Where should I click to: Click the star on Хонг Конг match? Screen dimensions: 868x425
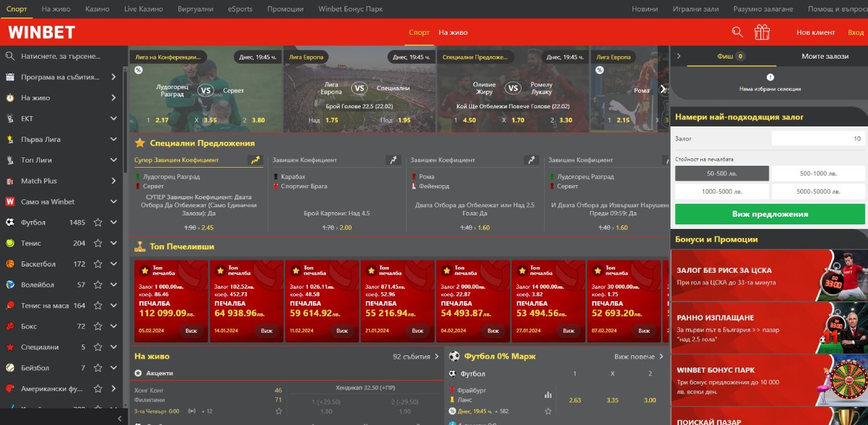pos(279,411)
